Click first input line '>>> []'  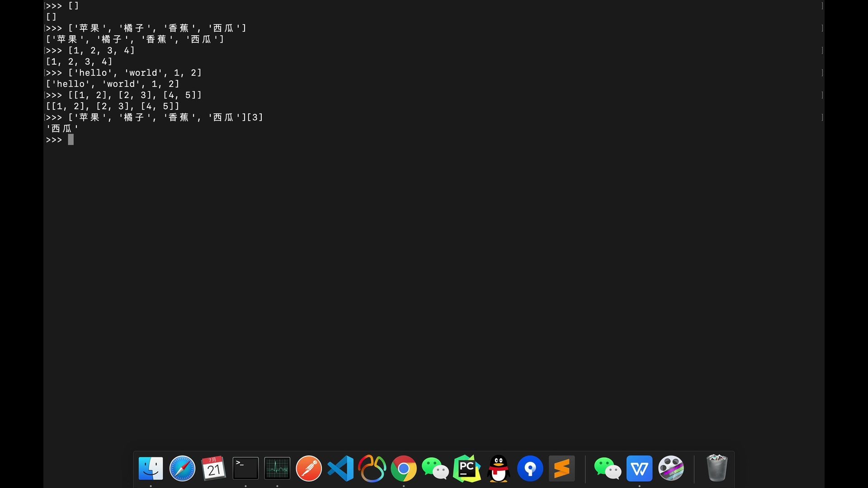tap(62, 6)
